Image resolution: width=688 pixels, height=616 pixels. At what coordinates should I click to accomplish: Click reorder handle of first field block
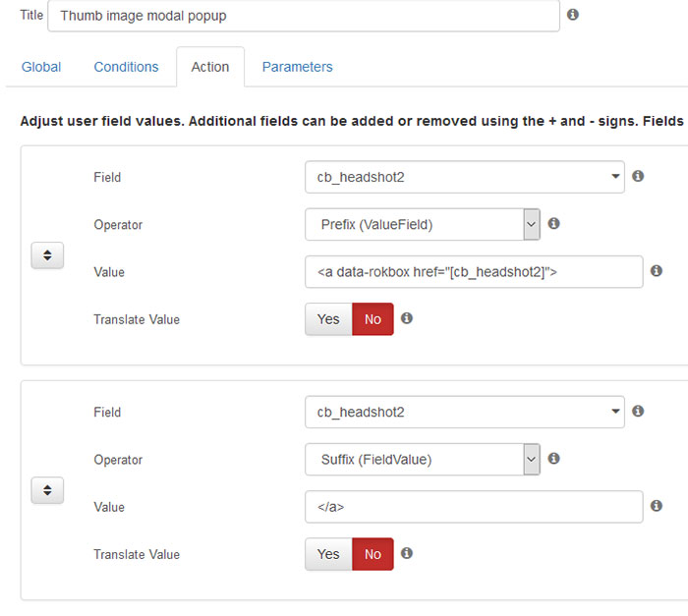coord(47,255)
